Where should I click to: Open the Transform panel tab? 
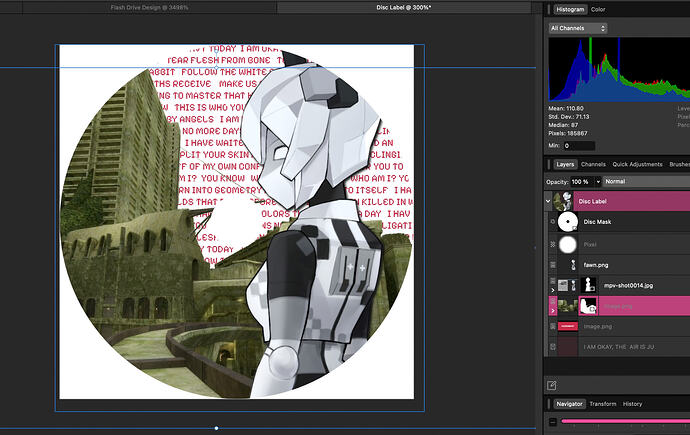pos(603,404)
